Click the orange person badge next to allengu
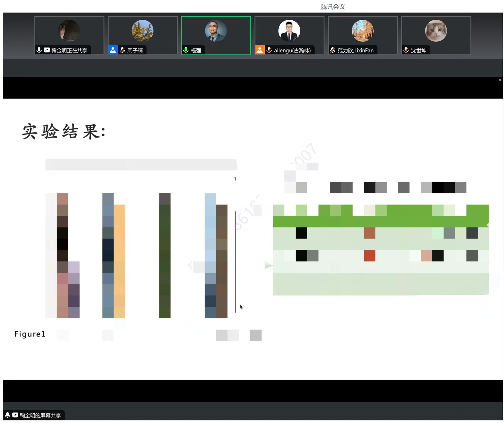The width and height of the screenshot is (504, 423). [260, 50]
